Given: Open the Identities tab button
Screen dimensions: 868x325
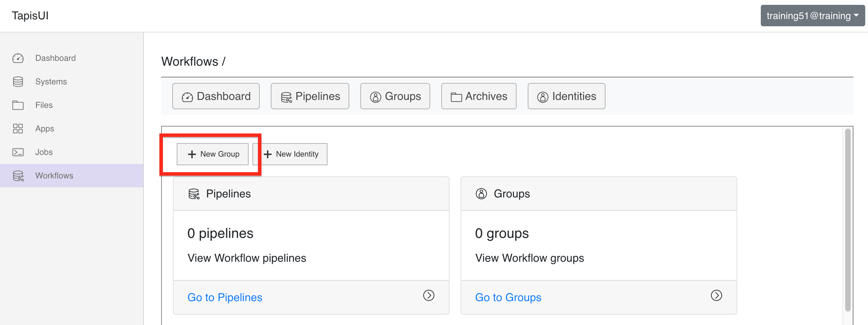Looking at the screenshot, I should (x=566, y=96).
